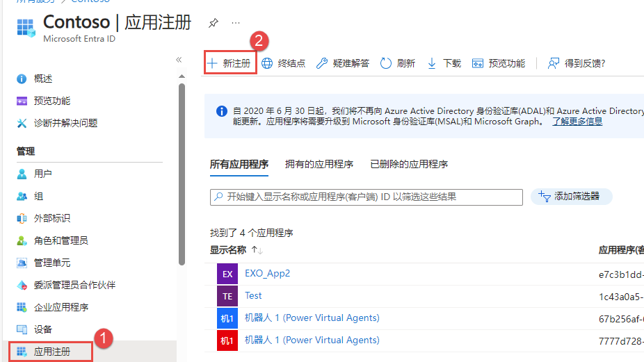
Task: Click 找到了 4 个应用程序 result count
Action: click(251, 233)
